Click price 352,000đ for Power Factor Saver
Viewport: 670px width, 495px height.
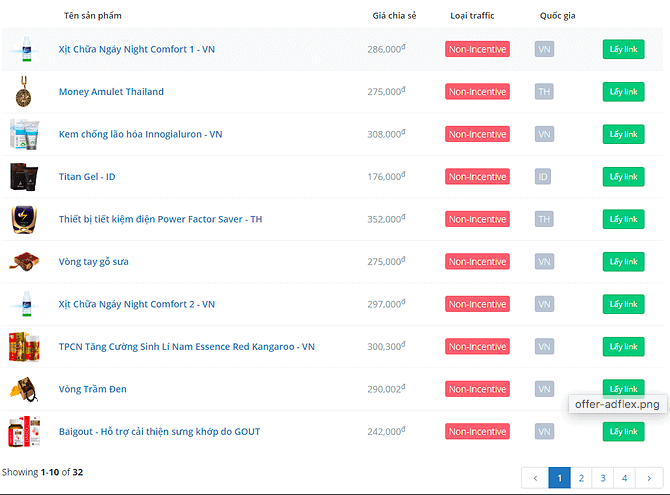pyautogui.click(x=386, y=219)
